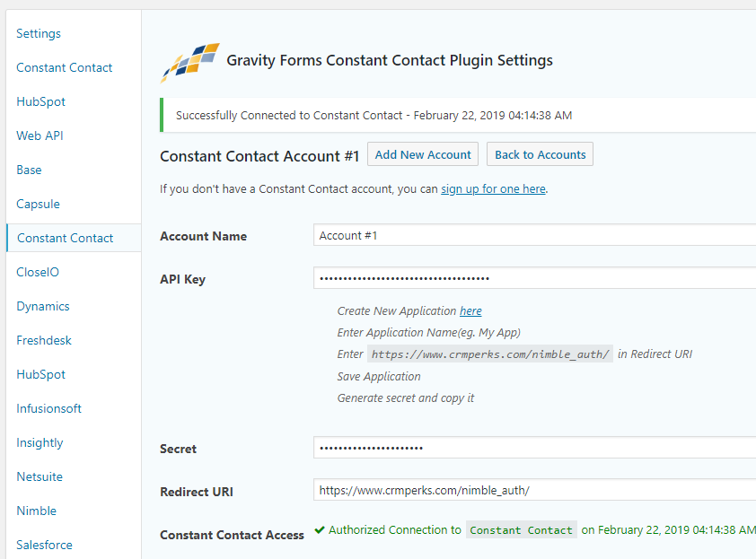Select the Netsuite sidebar tab
756x559 pixels.
[40, 477]
